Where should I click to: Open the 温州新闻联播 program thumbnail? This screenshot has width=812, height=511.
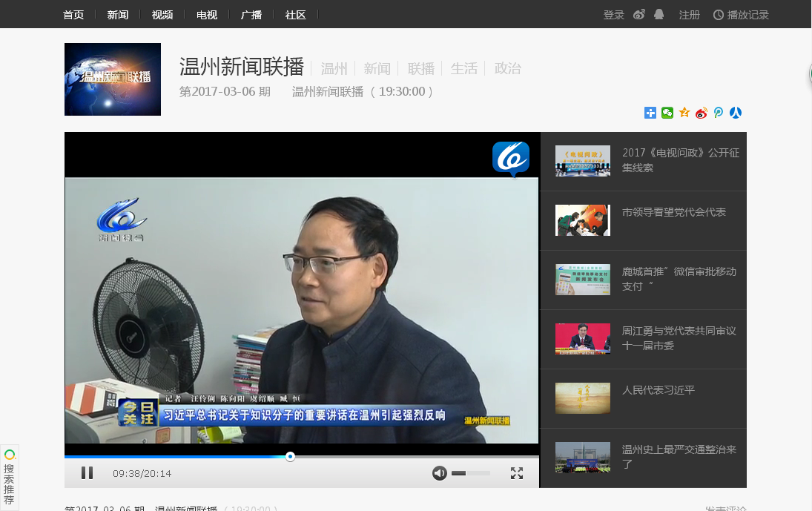[x=113, y=79]
